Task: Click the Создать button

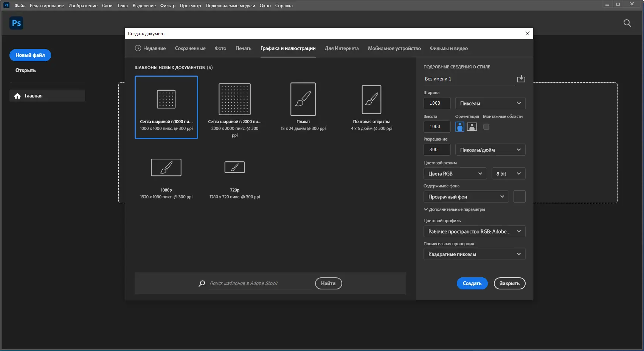Action: [x=472, y=283]
